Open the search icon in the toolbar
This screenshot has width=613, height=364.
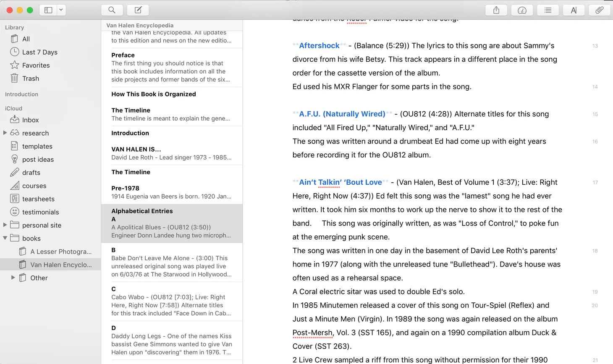click(111, 10)
